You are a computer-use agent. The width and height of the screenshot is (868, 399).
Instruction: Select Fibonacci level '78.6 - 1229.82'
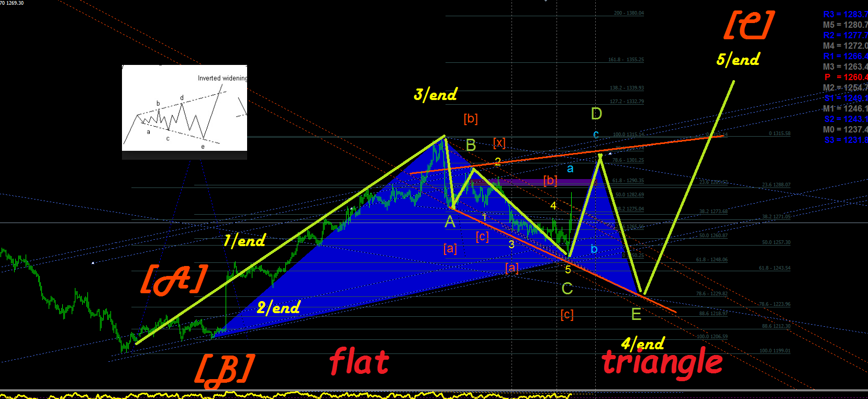click(x=712, y=294)
